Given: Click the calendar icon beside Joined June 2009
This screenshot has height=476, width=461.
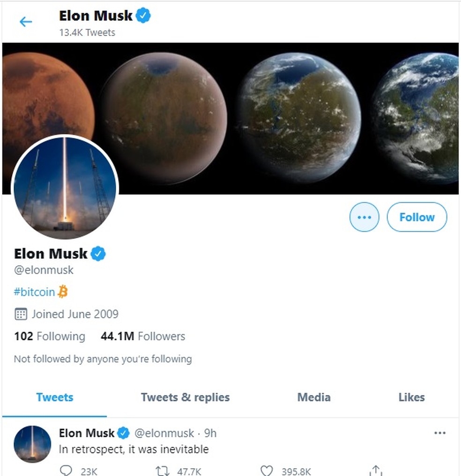Looking at the screenshot, I should [20, 314].
